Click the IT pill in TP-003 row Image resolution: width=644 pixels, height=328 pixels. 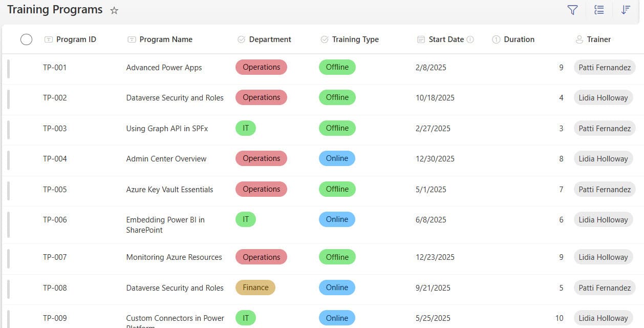point(246,128)
